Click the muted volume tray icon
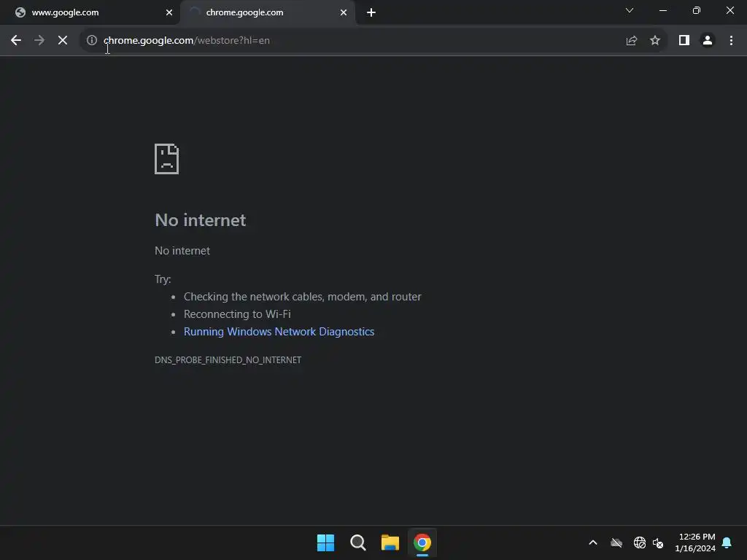 [x=659, y=542]
